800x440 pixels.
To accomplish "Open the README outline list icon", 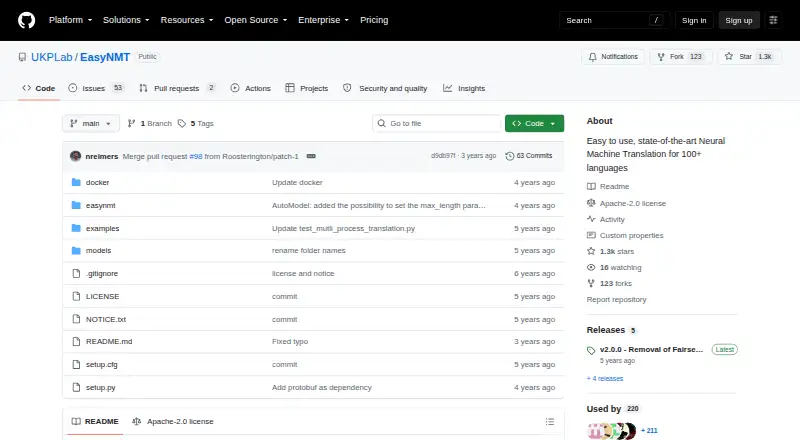I will tap(549, 422).
